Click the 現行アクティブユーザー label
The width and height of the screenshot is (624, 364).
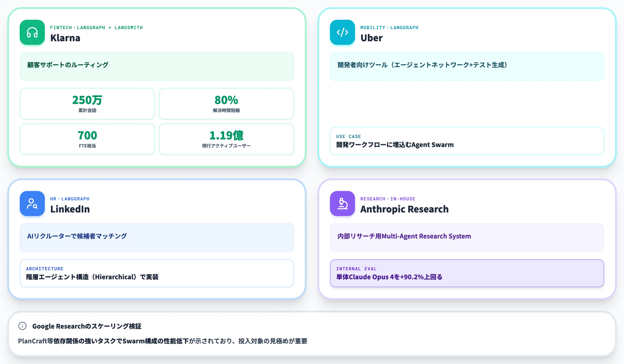point(226,146)
